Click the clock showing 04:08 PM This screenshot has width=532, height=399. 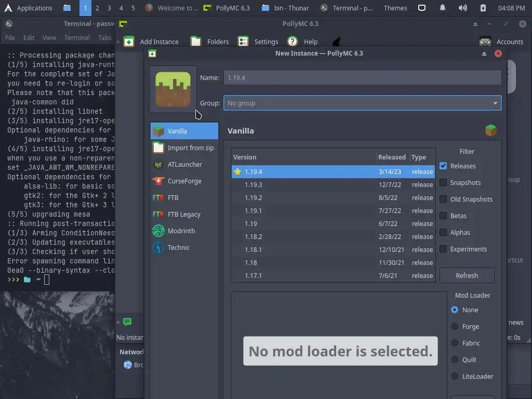[511, 8]
